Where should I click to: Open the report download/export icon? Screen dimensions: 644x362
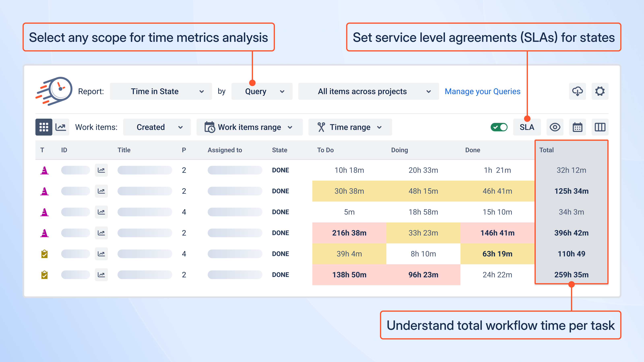(578, 91)
